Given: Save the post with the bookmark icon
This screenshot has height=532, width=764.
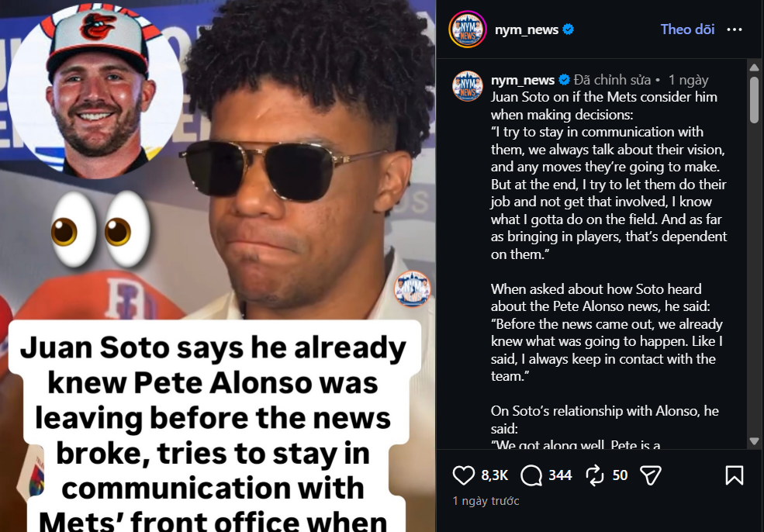Looking at the screenshot, I should point(735,475).
